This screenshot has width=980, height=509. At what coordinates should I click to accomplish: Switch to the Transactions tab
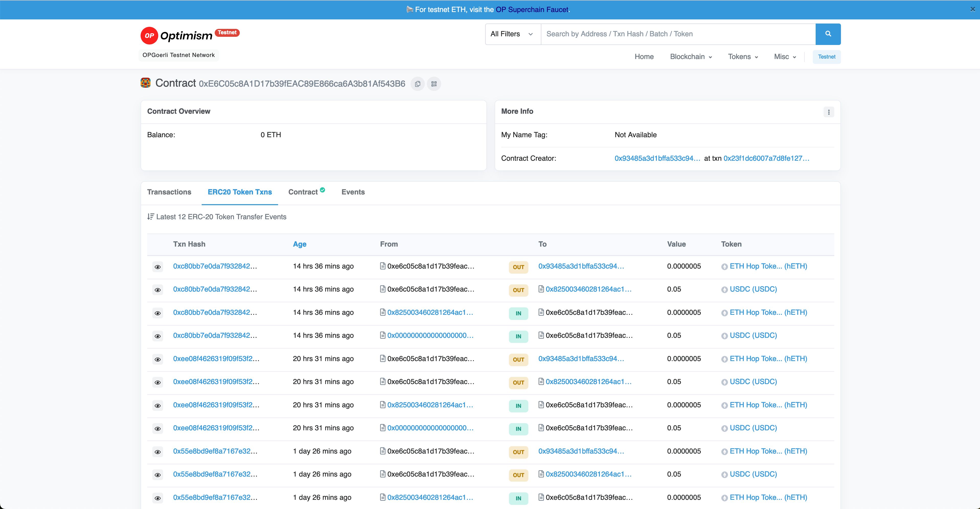click(169, 192)
